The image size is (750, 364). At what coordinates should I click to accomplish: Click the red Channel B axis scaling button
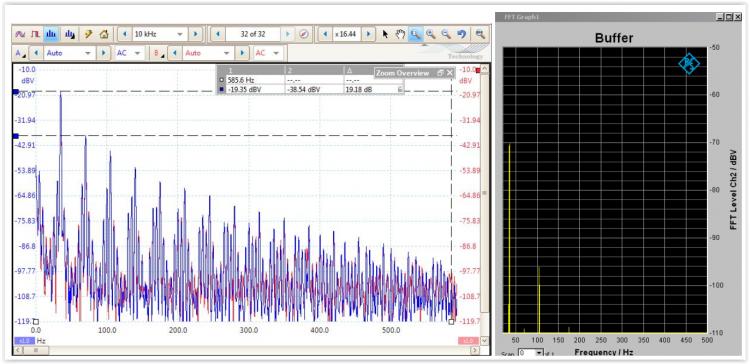coord(467,341)
